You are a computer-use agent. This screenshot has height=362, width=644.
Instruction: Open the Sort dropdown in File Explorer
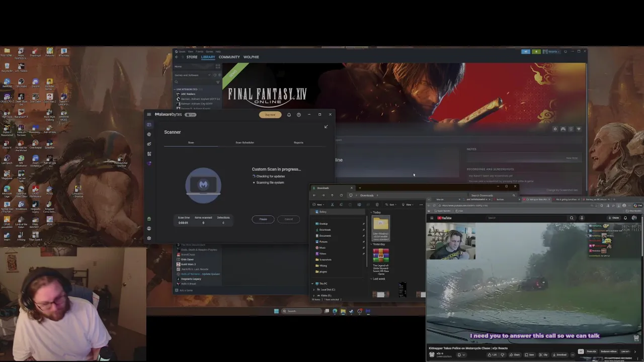(x=391, y=205)
